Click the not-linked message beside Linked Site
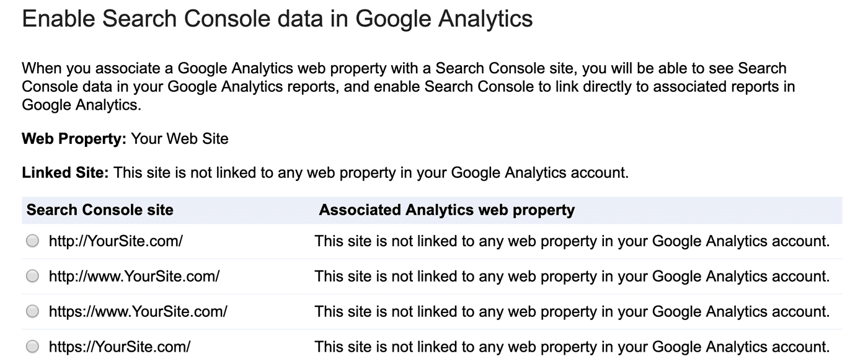The width and height of the screenshot is (868, 364). tap(371, 173)
